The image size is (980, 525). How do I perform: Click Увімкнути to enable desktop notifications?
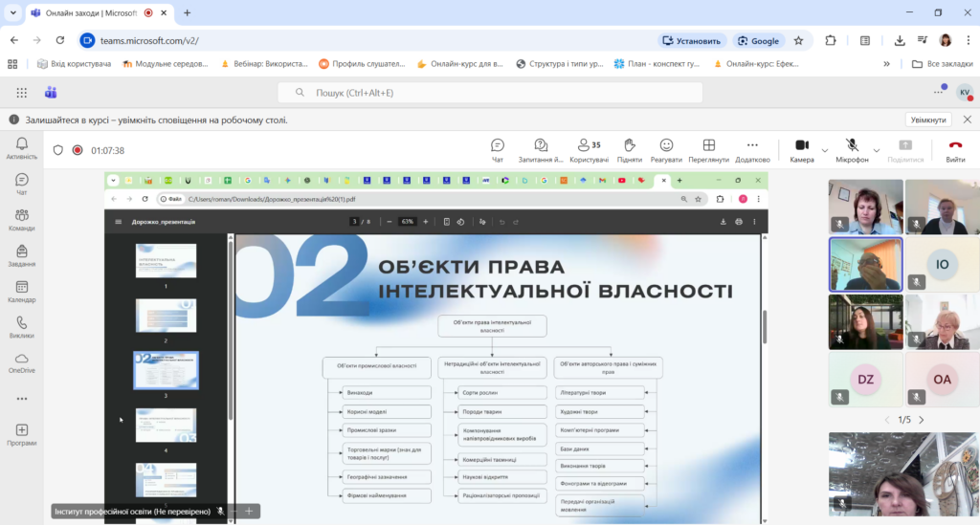928,120
